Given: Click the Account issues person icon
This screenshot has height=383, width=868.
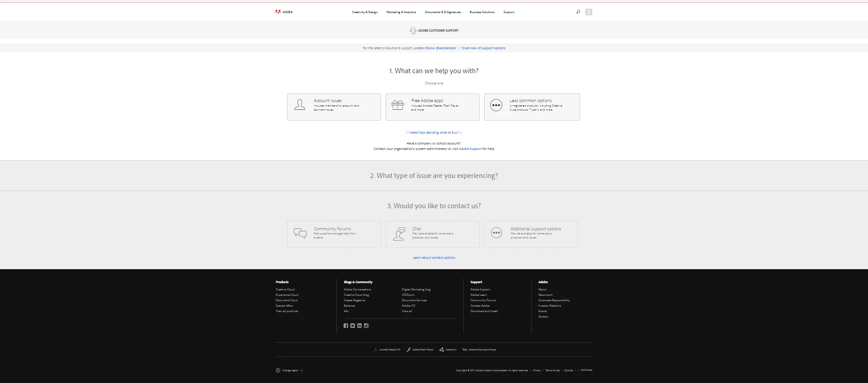Looking at the screenshot, I should click(300, 105).
